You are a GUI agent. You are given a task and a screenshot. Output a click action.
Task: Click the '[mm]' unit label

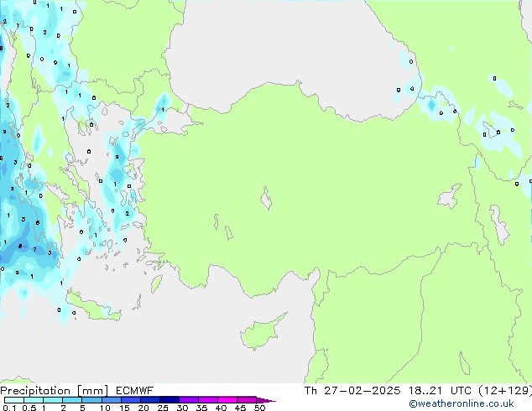coord(92,391)
